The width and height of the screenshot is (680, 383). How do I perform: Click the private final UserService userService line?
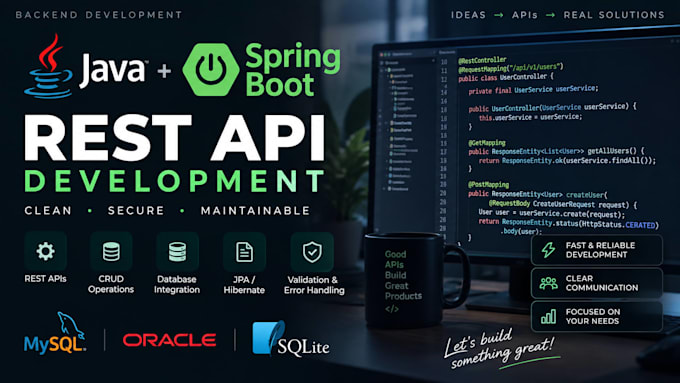tap(533, 90)
